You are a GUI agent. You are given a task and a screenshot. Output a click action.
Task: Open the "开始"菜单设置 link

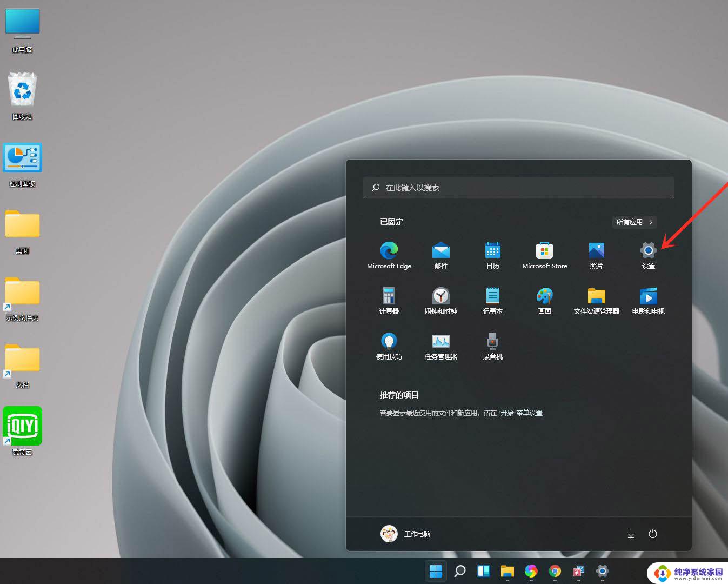520,413
